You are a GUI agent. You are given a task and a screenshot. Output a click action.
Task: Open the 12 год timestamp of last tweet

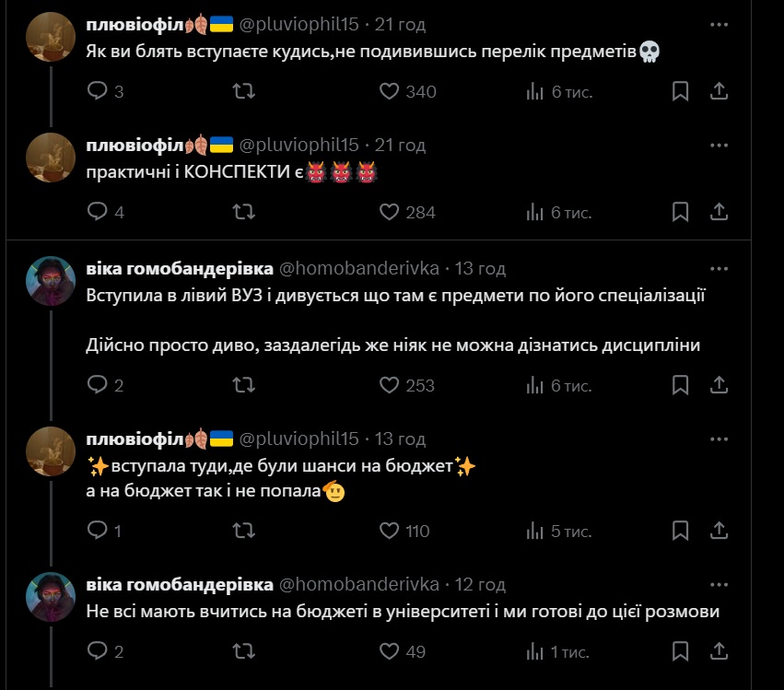tap(480, 584)
